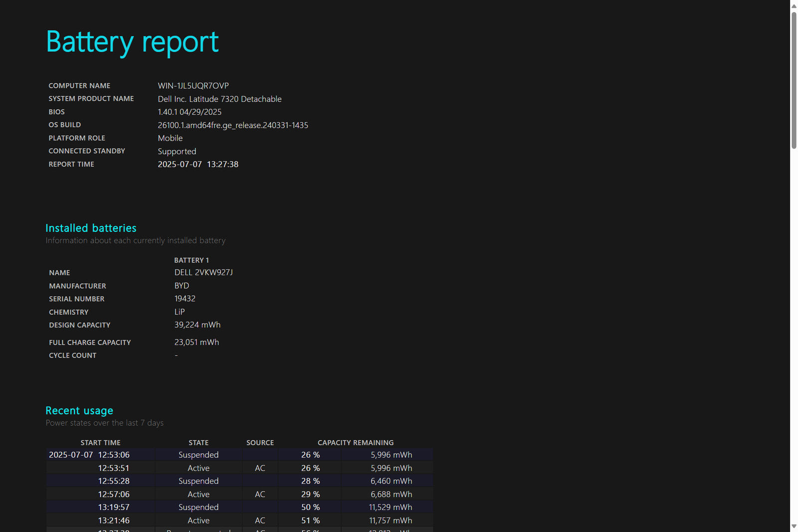Click the scrollbar up arrow
Image resolution: width=798 pixels, height=532 pixels.
tap(794, 5)
